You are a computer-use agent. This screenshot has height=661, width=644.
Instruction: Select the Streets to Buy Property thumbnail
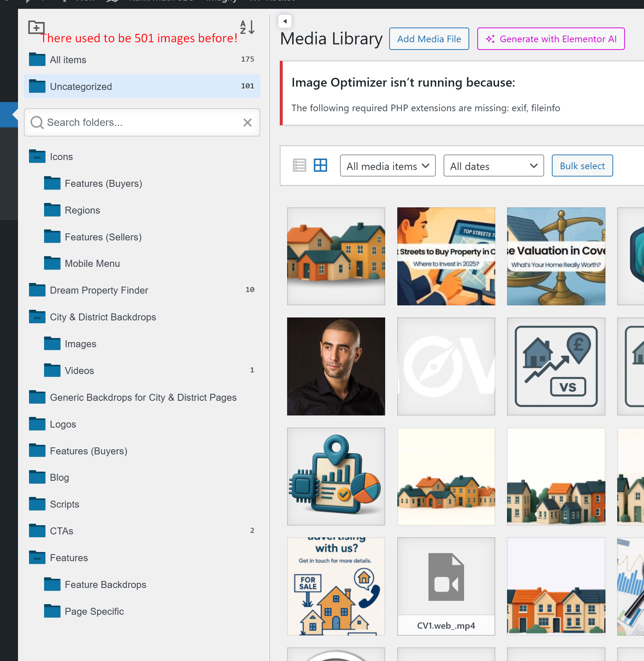[x=446, y=256]
